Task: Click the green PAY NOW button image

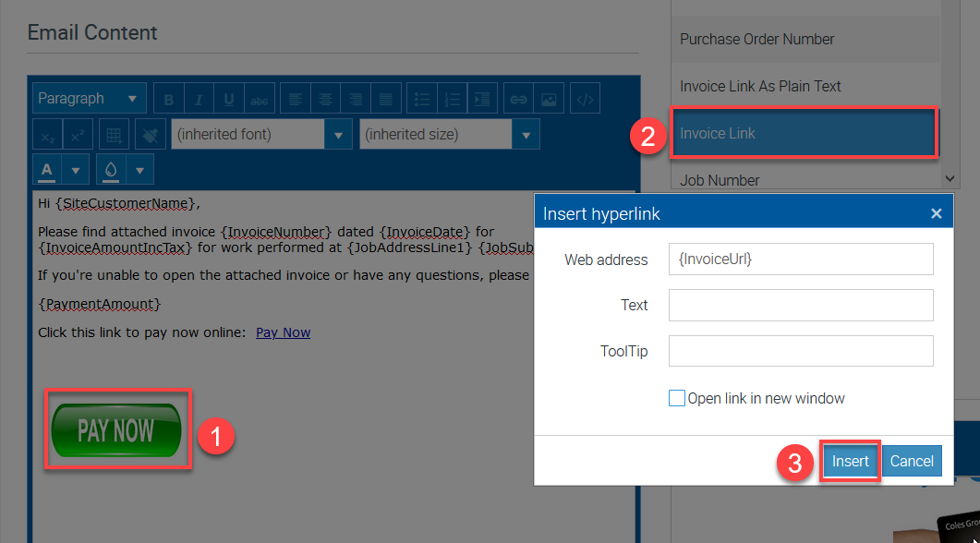Action: [x=116, y=430]
